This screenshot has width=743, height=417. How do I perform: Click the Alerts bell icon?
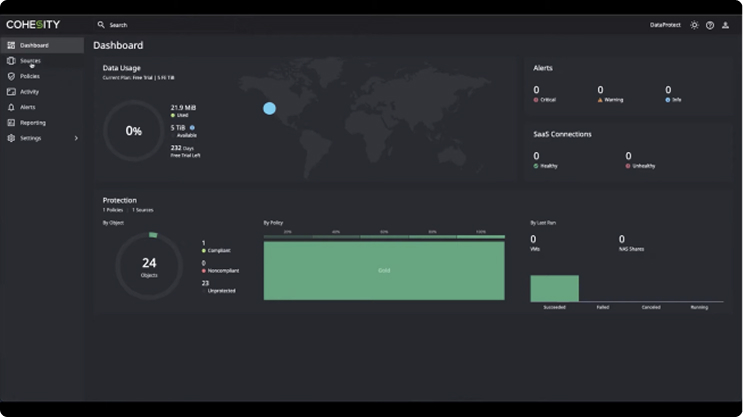click(11, 107)
